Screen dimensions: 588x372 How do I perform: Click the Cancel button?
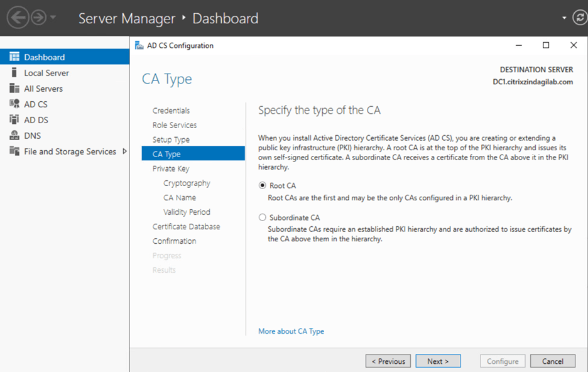coord(553,361)
